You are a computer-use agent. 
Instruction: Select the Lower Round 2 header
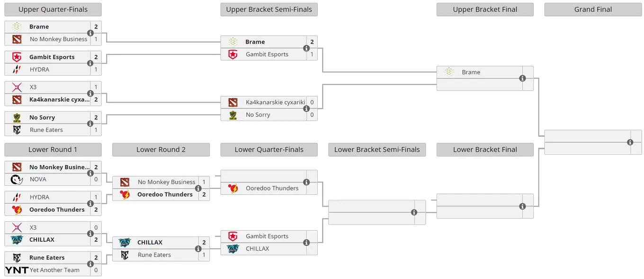coord(161,149)
